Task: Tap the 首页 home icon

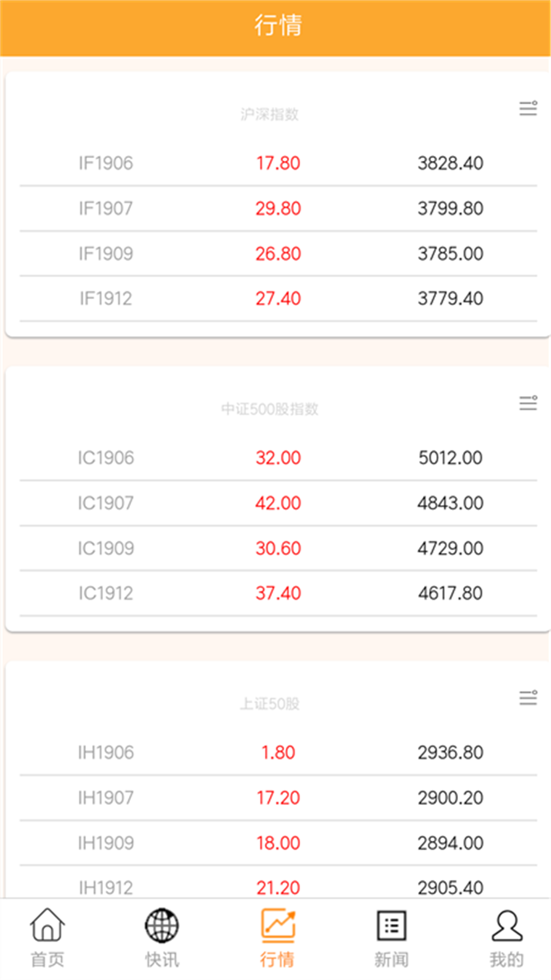Action: point(47,926)
